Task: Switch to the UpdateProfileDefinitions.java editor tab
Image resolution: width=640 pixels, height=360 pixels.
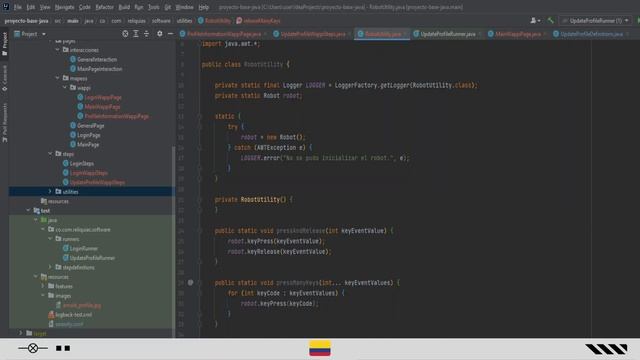Action: point(591,34)
